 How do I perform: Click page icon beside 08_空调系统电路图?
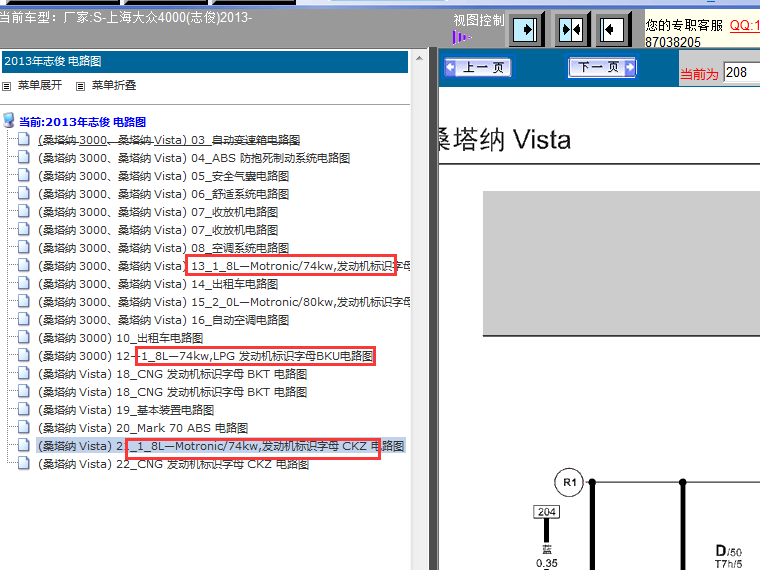23,247
